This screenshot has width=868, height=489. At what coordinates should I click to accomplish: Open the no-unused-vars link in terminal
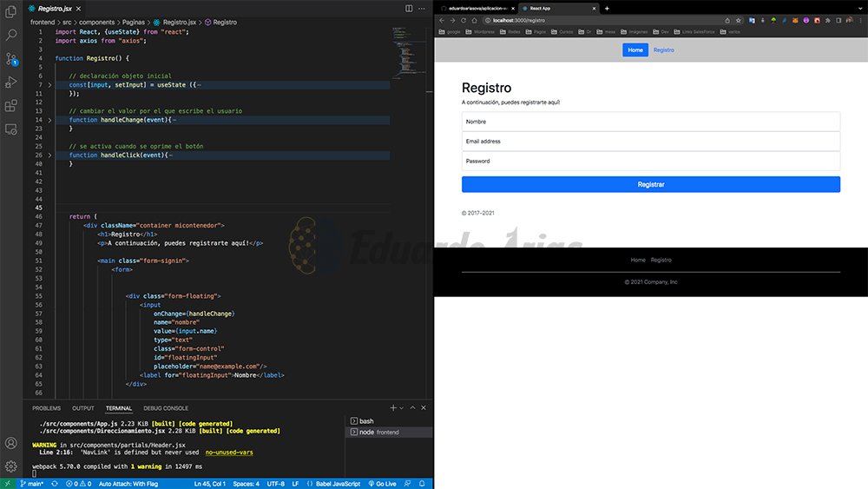[x=229, y=453]
